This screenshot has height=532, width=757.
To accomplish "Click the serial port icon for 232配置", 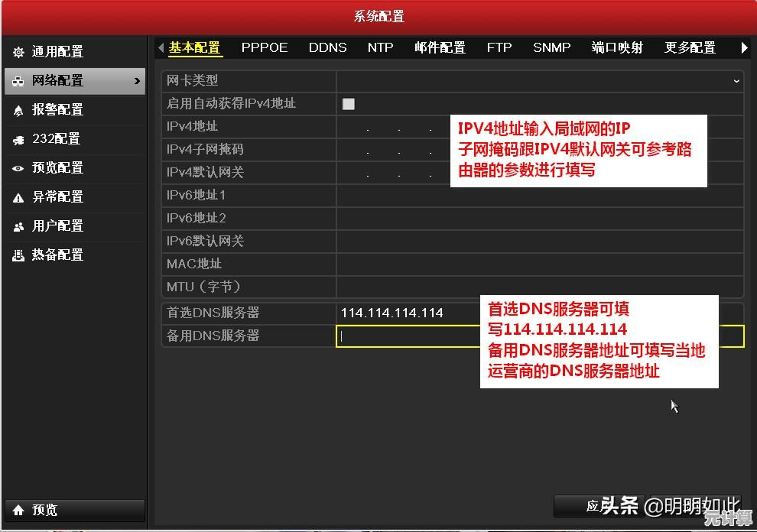I will [x=18, y=139].
